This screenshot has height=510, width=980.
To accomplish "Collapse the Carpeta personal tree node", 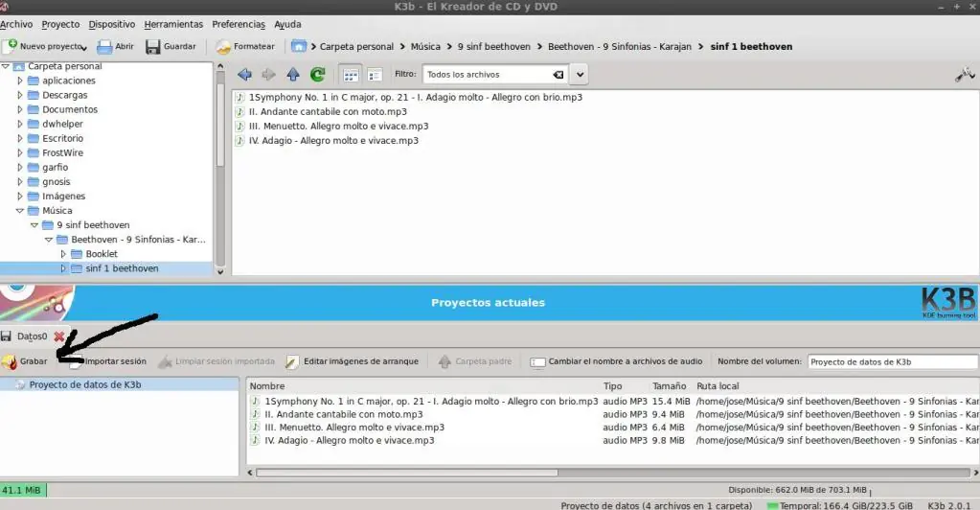I will [6, 66].
